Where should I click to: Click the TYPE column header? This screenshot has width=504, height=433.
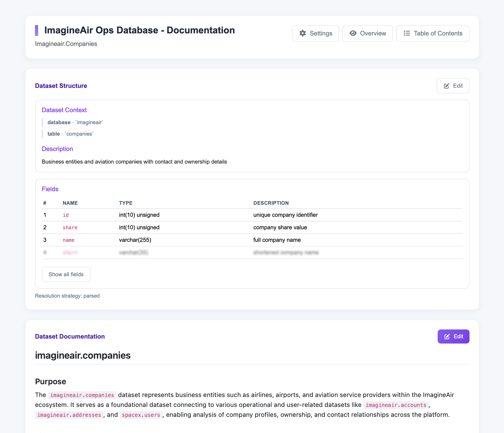coord(126,203)
